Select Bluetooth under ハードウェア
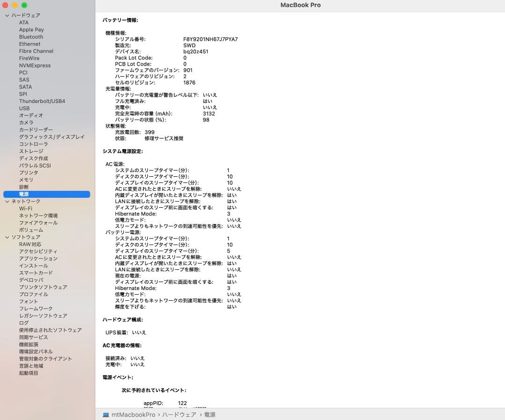 (x=31, y=36)
